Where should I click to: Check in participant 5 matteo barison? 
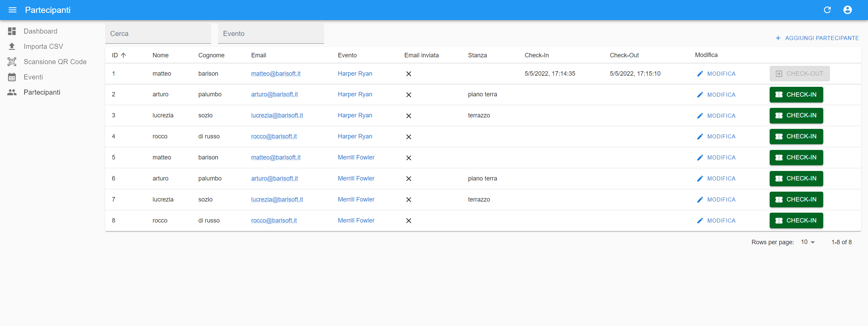796,158
